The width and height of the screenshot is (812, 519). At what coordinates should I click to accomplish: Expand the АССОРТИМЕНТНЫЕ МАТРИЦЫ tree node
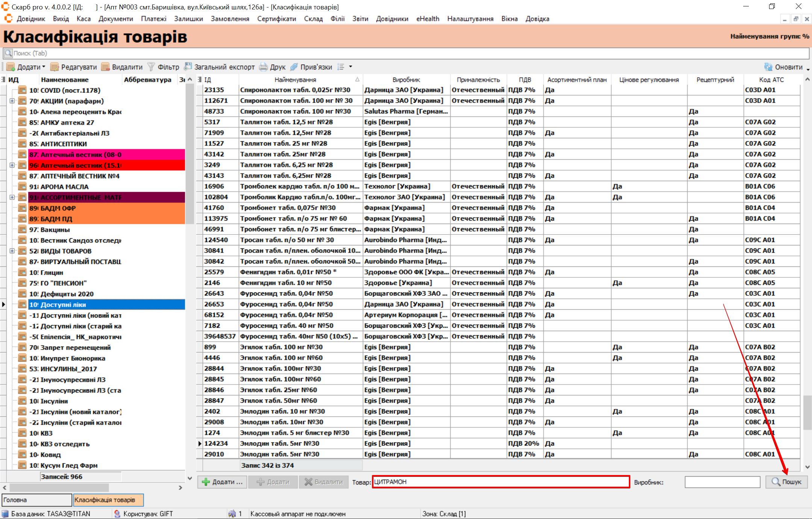pyautogui.click(x=12, y=197)
